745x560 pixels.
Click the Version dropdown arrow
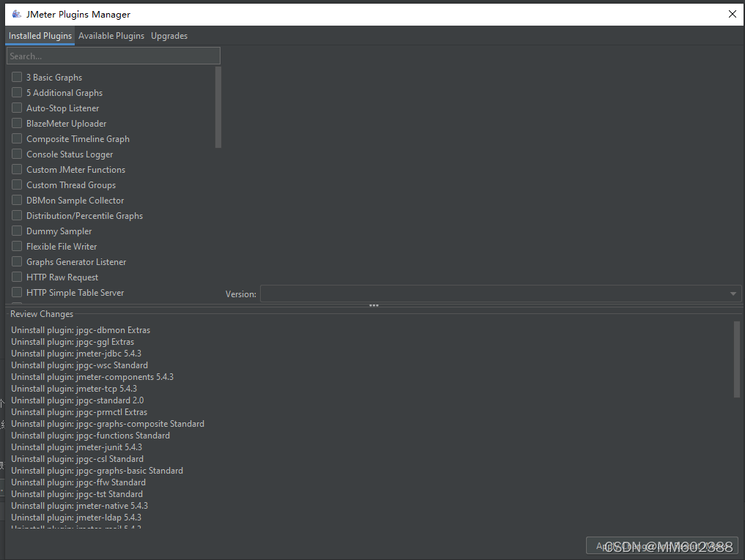(733, 294)
